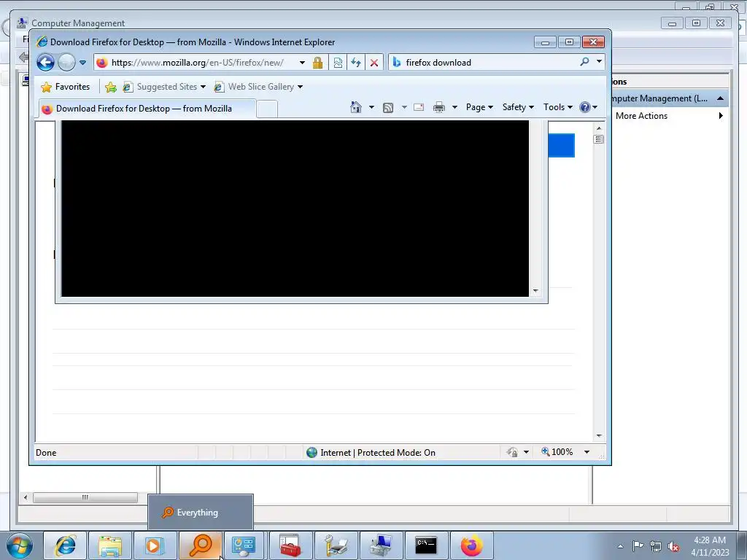Go back with the IE Back arrow

46,63
